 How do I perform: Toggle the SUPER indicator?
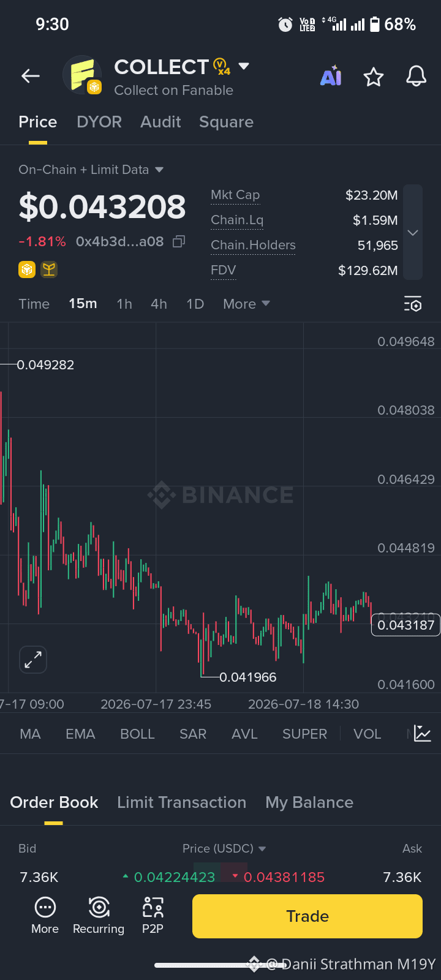[x=304, y=734]
